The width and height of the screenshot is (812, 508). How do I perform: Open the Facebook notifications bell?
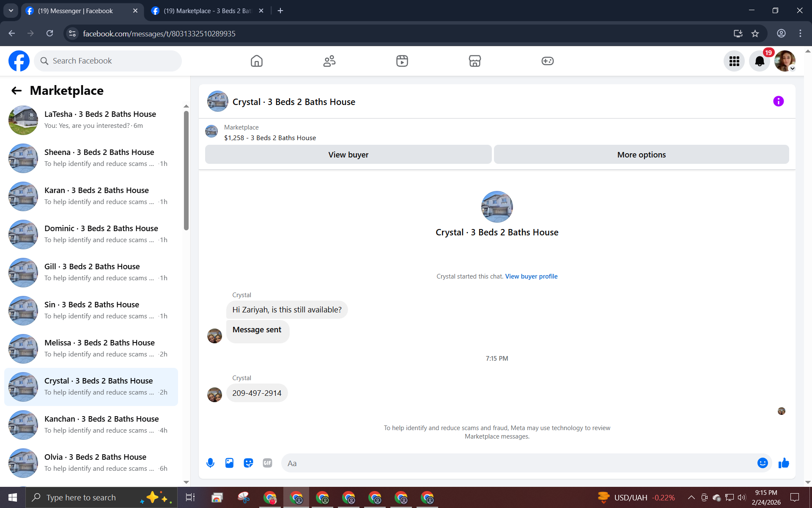click(x=760, y=61)
